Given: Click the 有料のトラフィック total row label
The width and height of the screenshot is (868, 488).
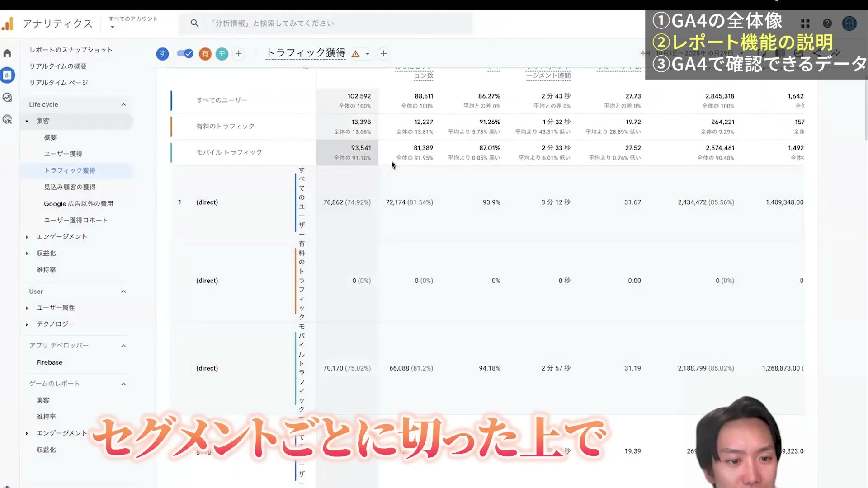Looking at the screenshot, I should tap(225, 127).
